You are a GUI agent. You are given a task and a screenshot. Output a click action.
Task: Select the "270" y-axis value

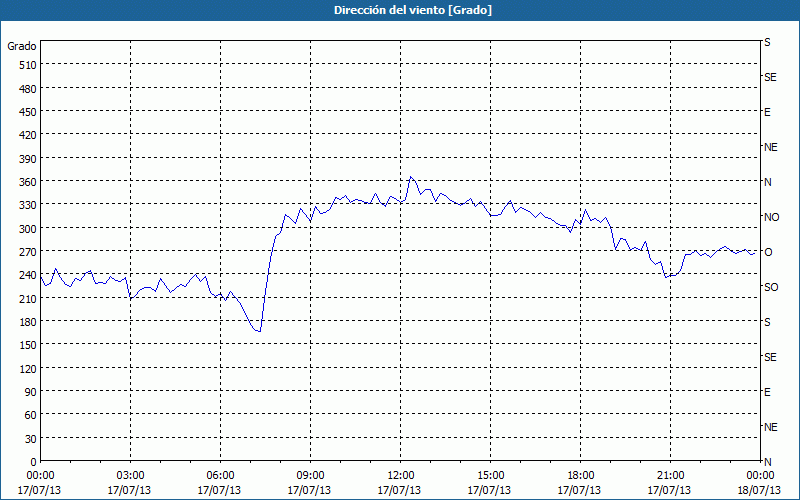point(28,252)
